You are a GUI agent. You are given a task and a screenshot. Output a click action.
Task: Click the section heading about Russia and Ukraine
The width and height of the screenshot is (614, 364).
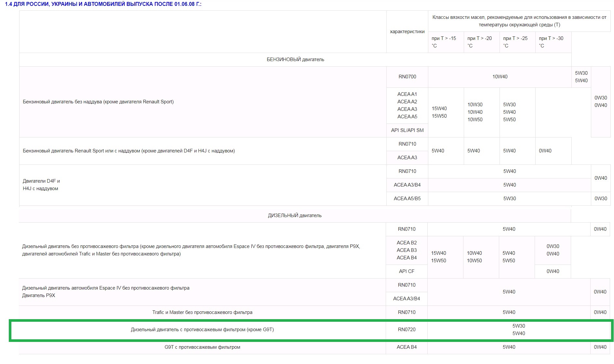(103, 4)
